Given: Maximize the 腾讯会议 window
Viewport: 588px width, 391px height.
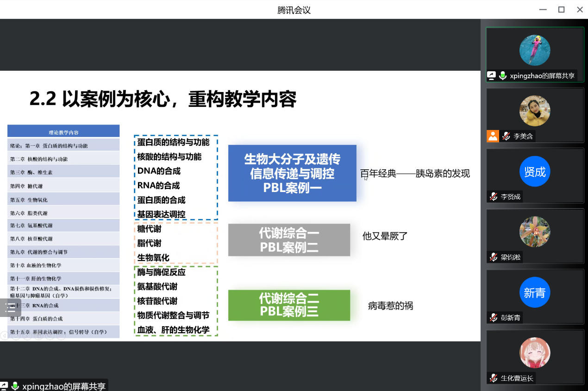Looking at the screenshot, I should pyautogui.click(x=561, y=9).
